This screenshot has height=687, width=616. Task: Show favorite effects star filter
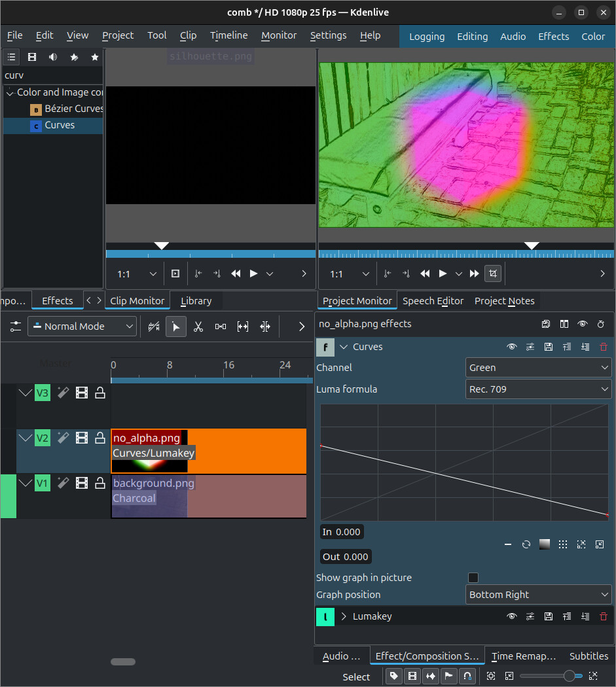point(95,57)
